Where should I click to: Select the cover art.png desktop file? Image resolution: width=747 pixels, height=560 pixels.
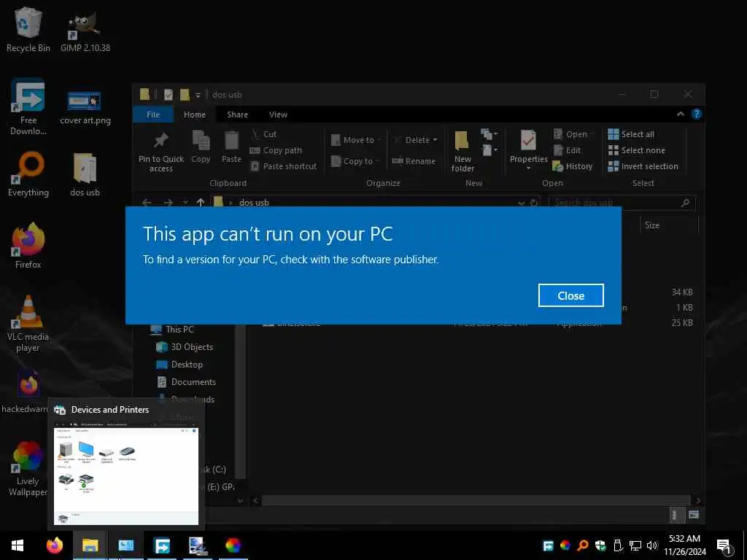click(x=85, y=108)
